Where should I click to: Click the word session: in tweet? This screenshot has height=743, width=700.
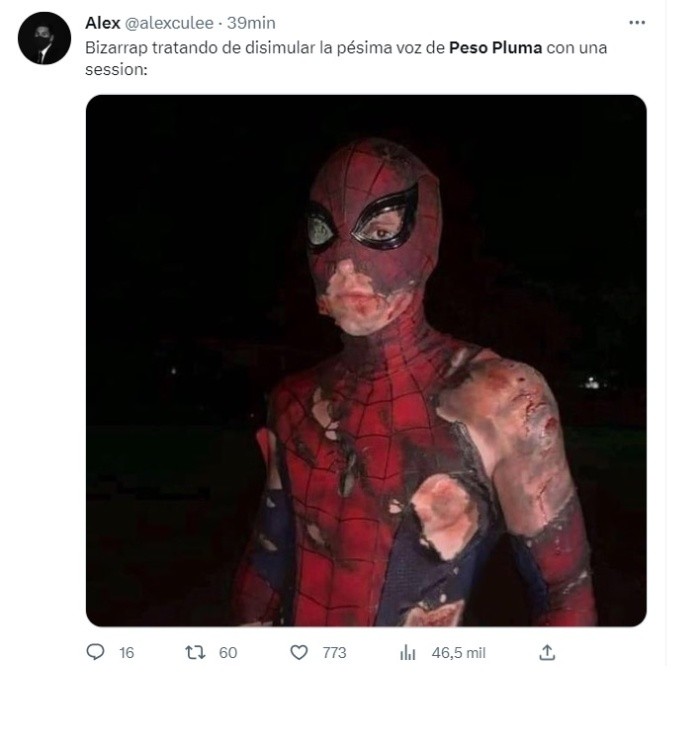117,69
